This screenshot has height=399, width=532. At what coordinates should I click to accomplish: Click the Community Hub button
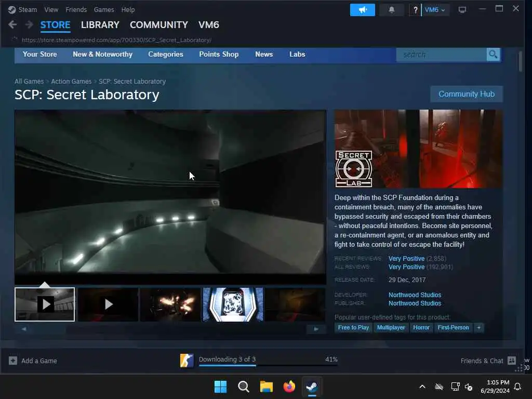[467, 94]
